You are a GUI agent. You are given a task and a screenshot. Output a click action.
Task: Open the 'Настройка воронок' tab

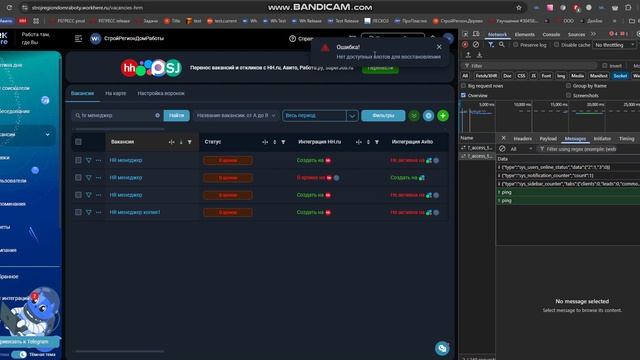tap(161, 93)
